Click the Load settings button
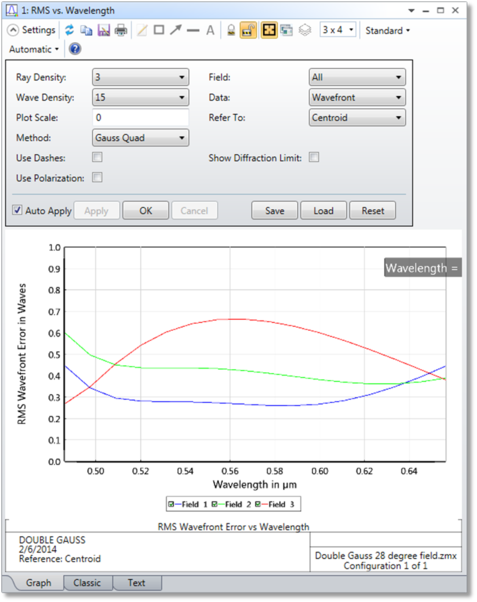This screenshot has width=477, height=602. point(323,210)
